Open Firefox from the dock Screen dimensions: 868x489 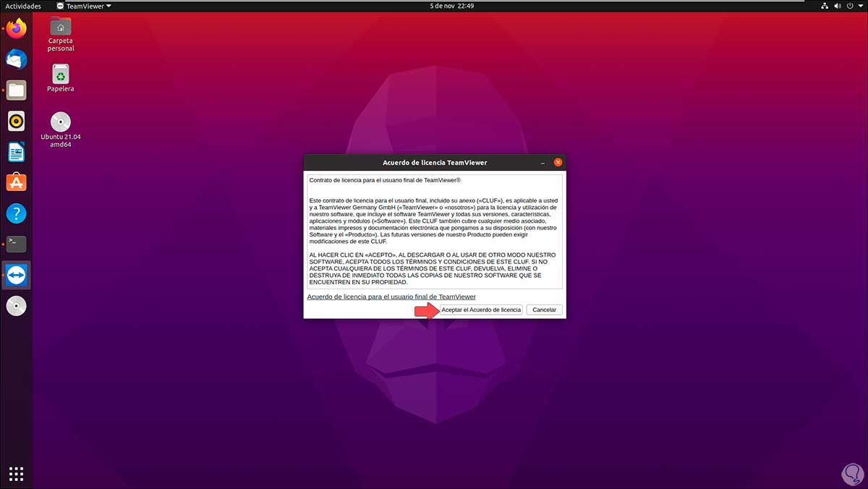click(x=16, y=29)
